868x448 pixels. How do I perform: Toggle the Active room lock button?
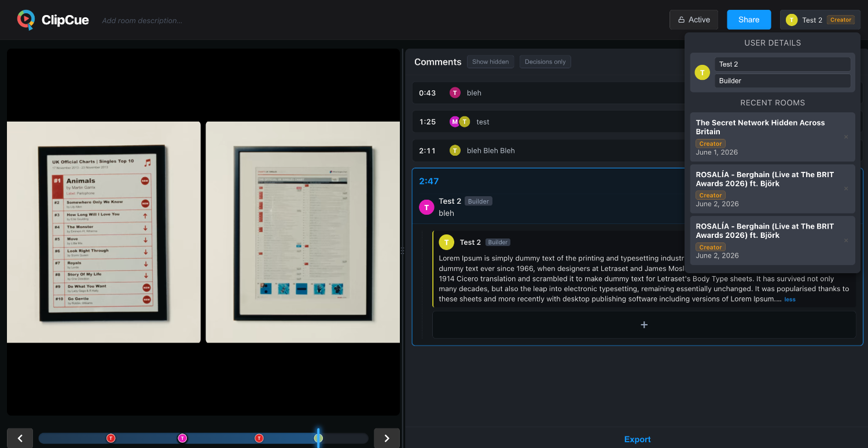(x=694, y=20)
